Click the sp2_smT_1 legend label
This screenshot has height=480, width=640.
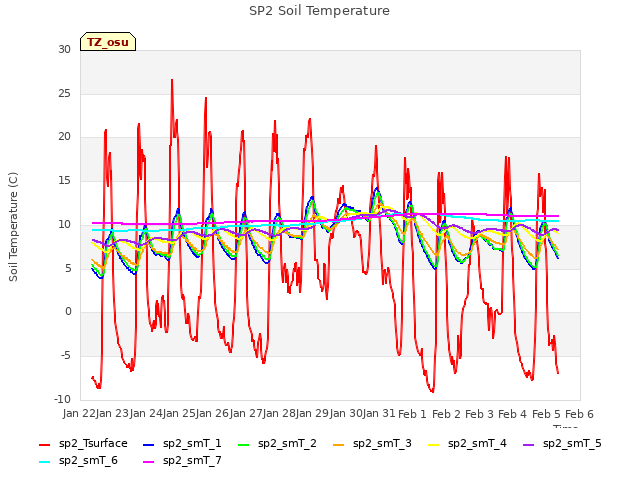(192, 444)
